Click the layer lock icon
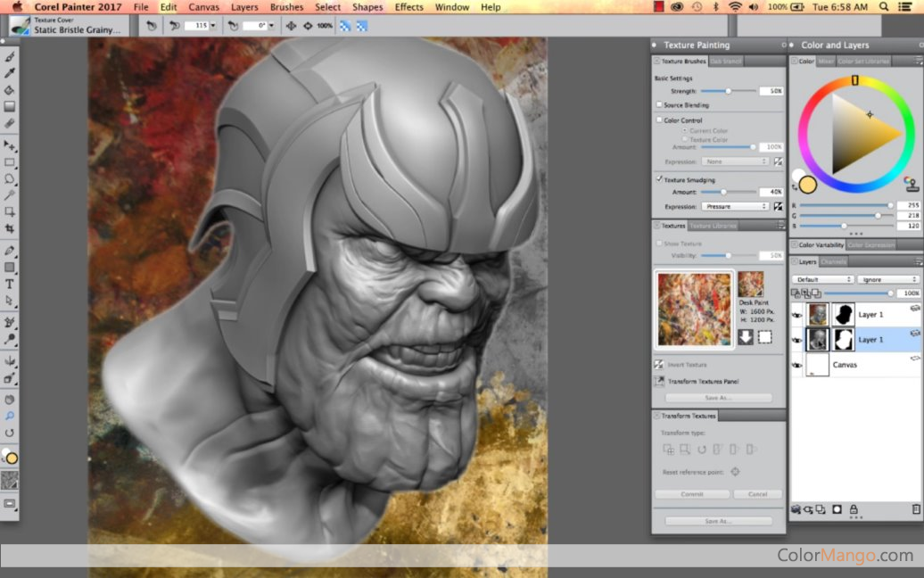The height and width of the screenshot is (578, 924). 854,509
